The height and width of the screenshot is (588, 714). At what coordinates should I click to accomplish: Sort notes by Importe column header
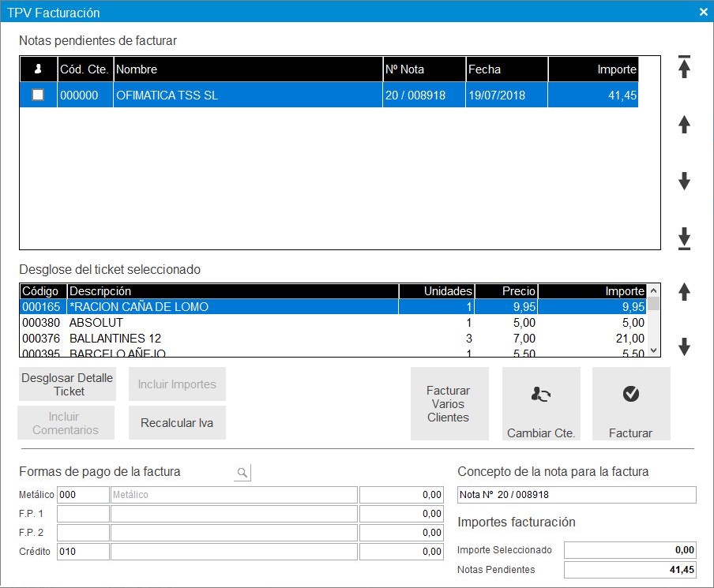(592, 69)
